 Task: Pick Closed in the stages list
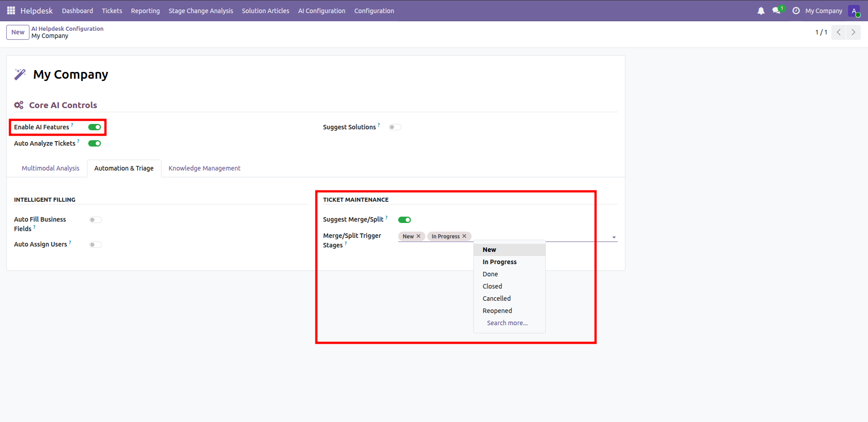pyautogui.click(x=510, y=286)
